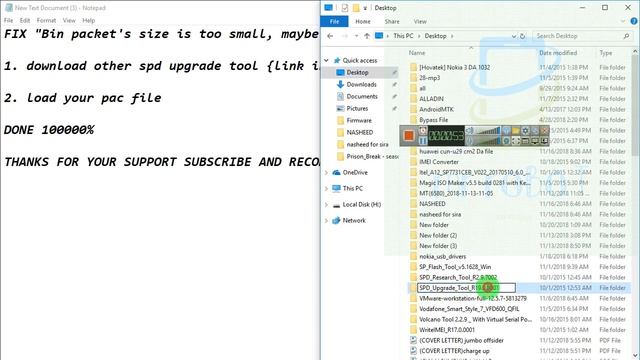Open recorder settings gear icon

click(x=525, y=131)
